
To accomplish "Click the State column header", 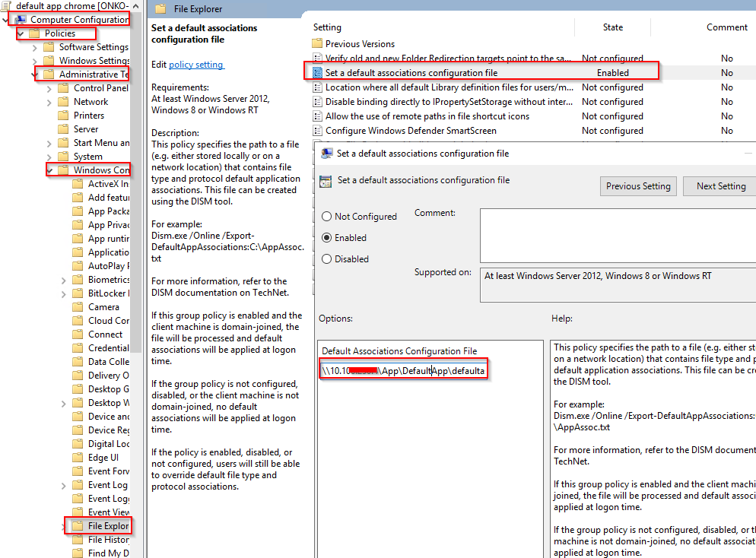I will pos(612,27).
